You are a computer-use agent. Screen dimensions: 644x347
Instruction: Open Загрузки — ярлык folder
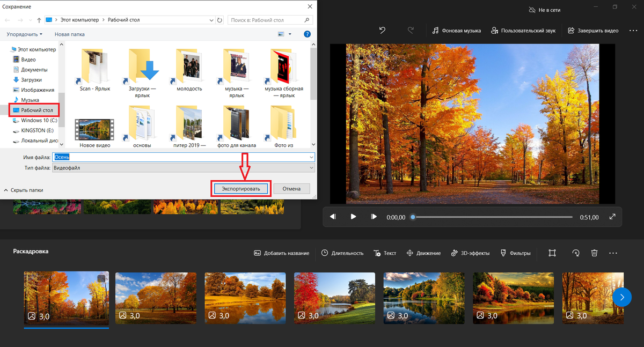(x=143, y=72)
